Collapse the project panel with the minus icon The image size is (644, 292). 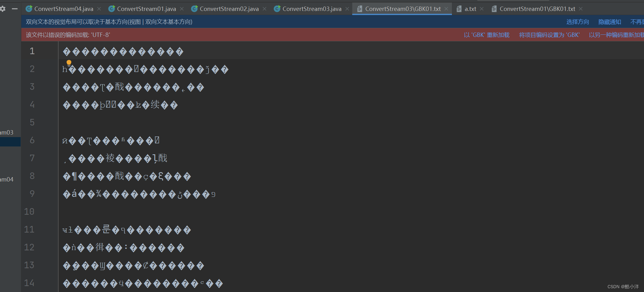14,9
